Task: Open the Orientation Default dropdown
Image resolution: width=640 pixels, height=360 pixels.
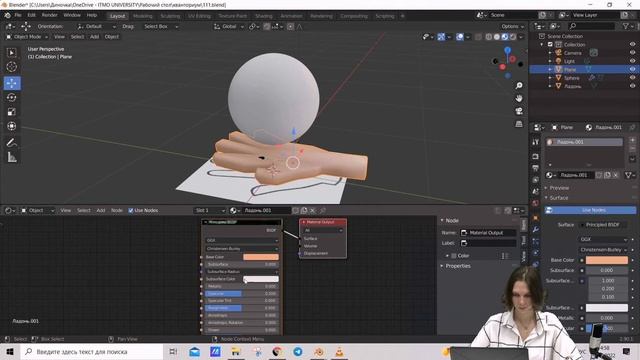Action: point(96,27)
